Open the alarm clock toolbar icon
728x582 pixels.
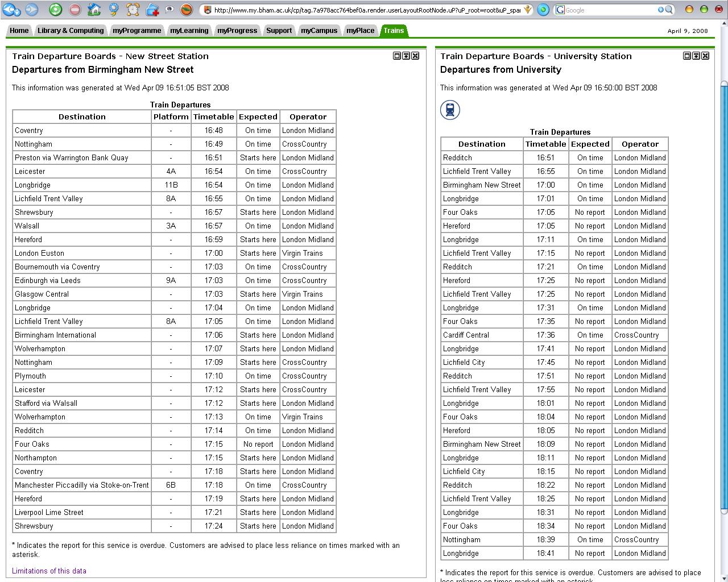133,10
